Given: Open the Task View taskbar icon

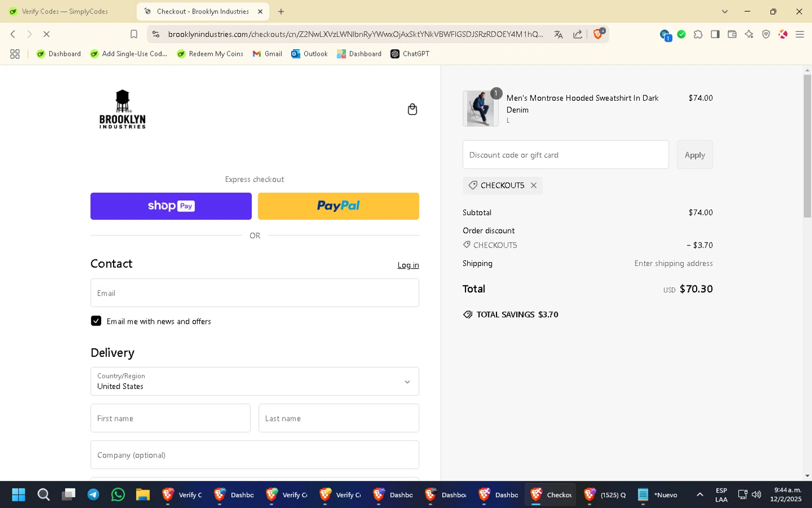Looking at the screenshot, I should pyautogui.click(x=68, y=494).
